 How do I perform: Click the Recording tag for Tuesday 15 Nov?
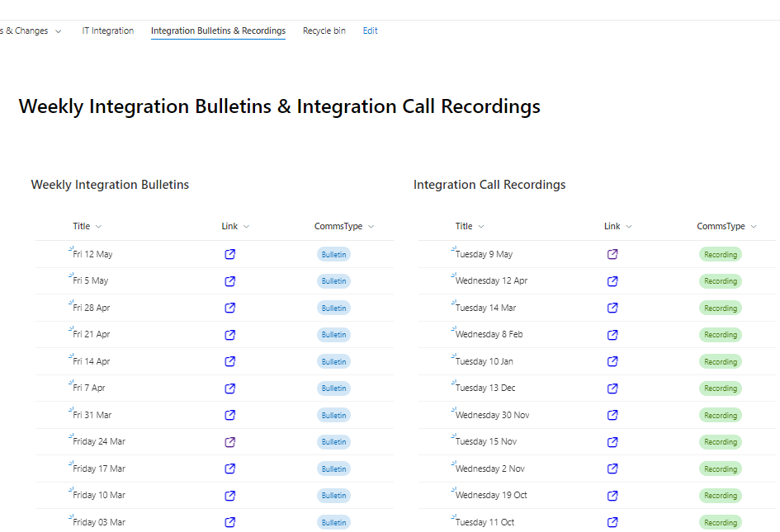(721, 442)
